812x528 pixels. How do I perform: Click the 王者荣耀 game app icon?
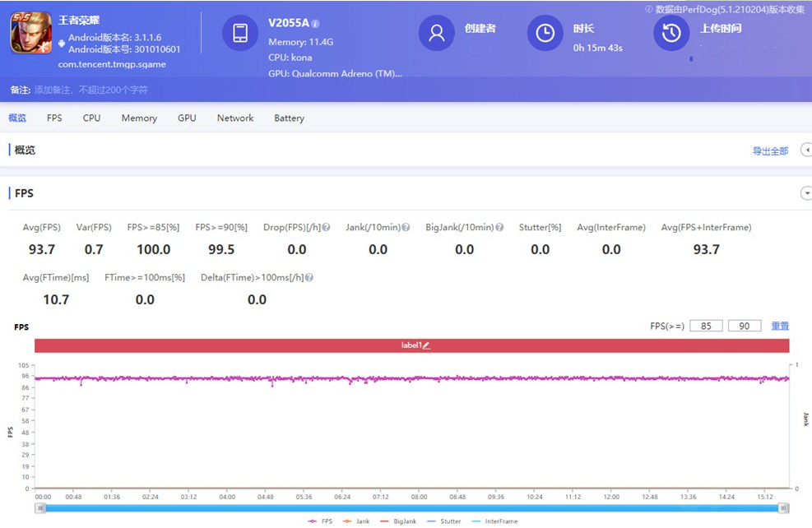coord(31,33)
